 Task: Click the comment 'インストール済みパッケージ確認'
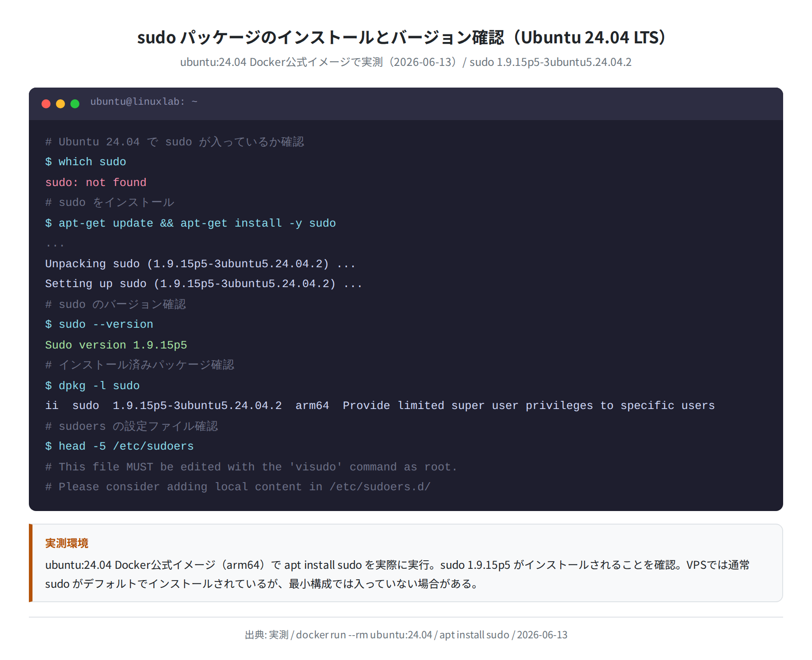coord(140,365)
